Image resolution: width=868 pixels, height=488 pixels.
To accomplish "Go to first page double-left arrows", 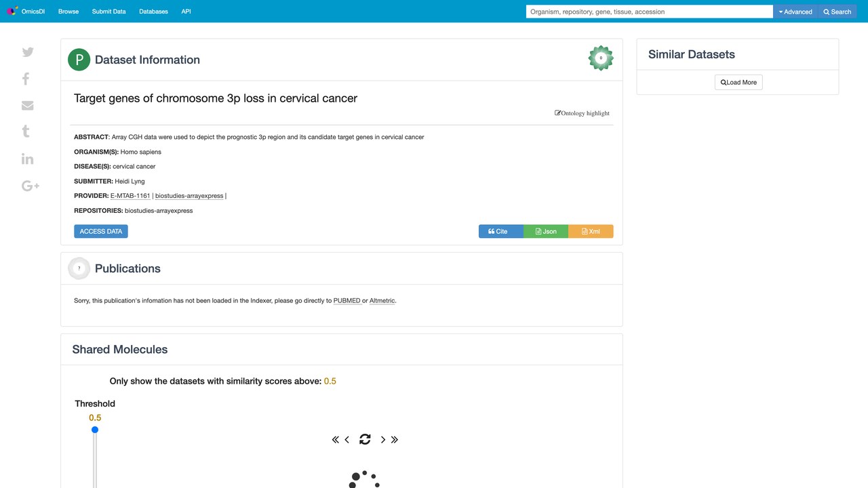I will pos(335,440).
